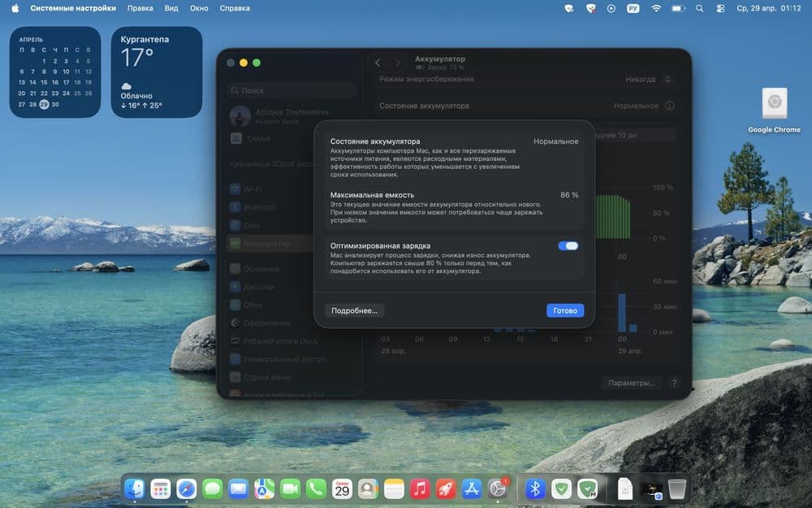
Task: Select Универсальный доступ in the sidebar
Action: [x=292, y=359]
